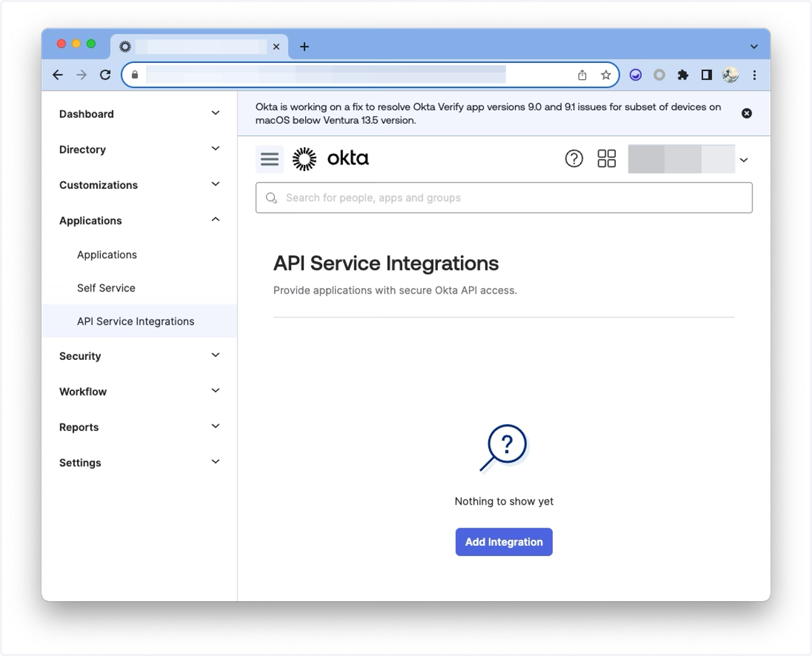Open the Self Service sidebar item
The image size is (812, 656).
tap(106, 288)
